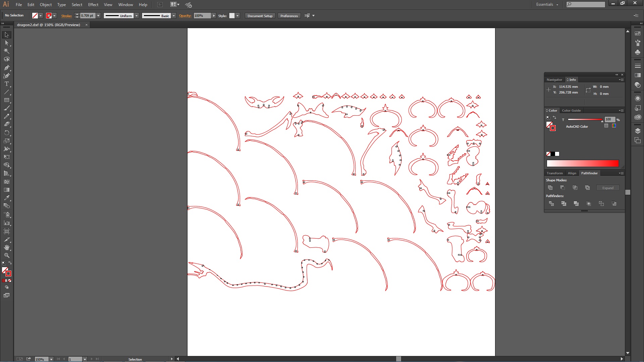The width and height of the screenshot is (644, 362).
Task: Click the None swatch in Color panel
Action: (x=548, y=154)
